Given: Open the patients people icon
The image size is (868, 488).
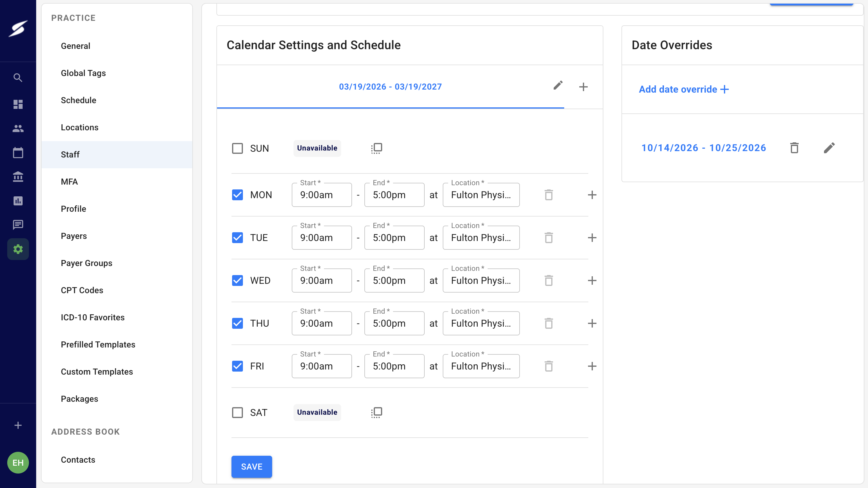Looking at the screenshot, I should pos(18,128).
